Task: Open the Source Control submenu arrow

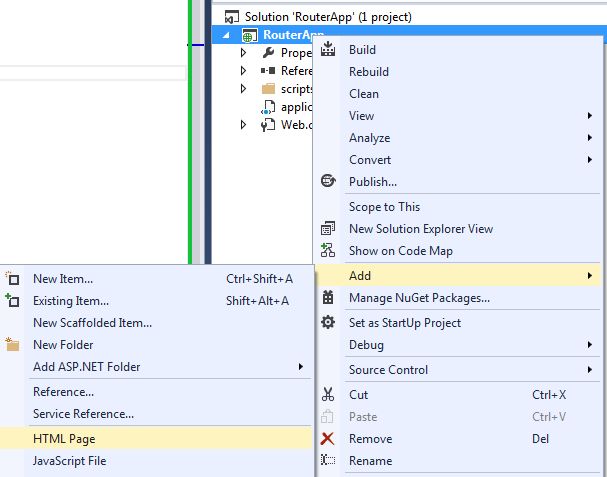Action: tap(590, 370)
